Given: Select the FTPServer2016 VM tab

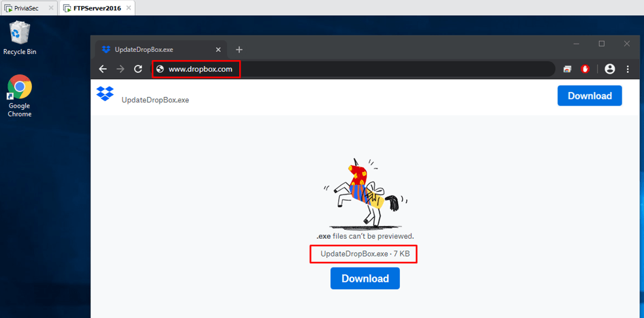Looking at the screenshot, I should click(x=97, y=8).
